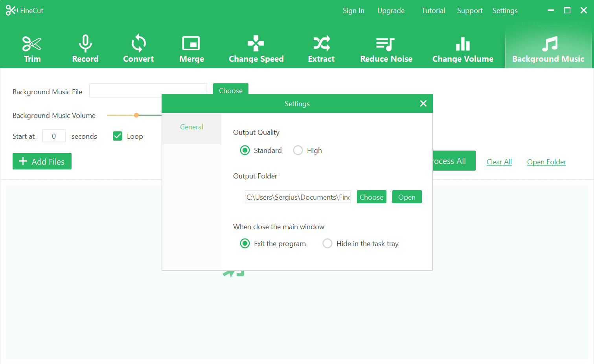Screen dimensions: 594x364
Task: Close the FineCut window
Action: pos(584,11)
